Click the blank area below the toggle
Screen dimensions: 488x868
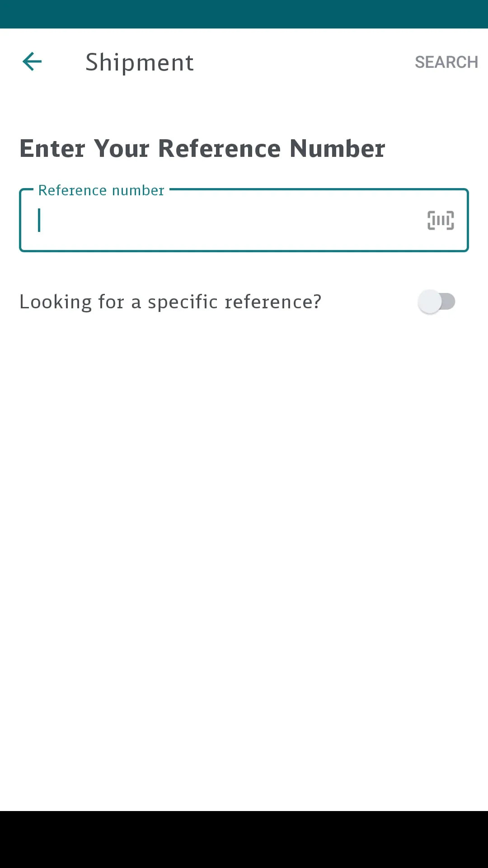[244, 542]
